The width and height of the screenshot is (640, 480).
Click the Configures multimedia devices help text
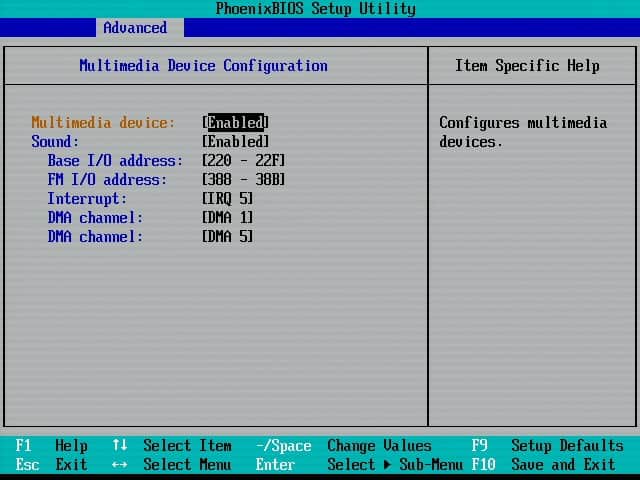coord(523,132)
